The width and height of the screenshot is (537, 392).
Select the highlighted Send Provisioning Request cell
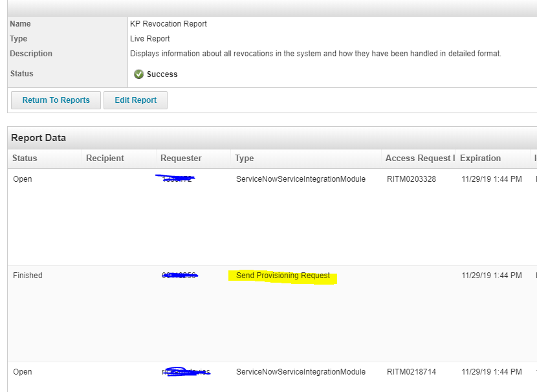[x=283, y=276]
